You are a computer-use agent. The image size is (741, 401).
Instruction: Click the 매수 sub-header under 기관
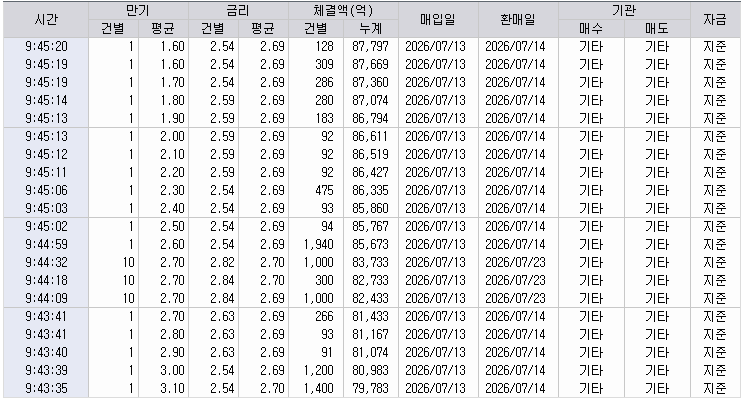(591, 29)
